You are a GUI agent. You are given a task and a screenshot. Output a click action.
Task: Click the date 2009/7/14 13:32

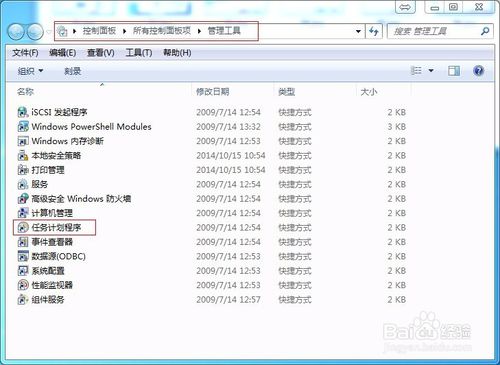[x=228, y=127]
